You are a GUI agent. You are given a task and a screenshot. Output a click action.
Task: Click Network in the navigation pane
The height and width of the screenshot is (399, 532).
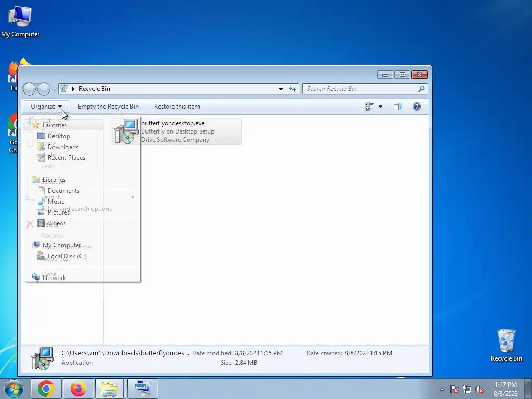click(54, 278)
